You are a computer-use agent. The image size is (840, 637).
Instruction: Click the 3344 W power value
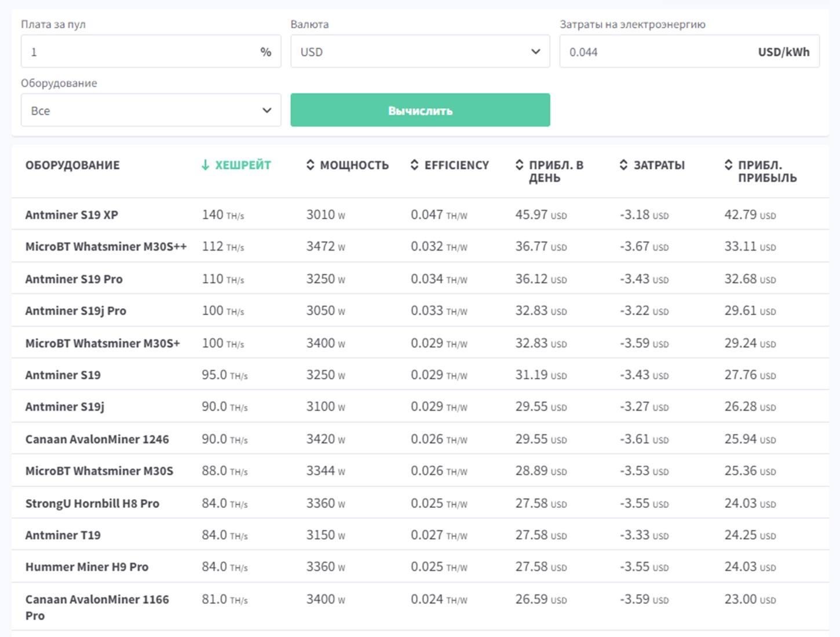[326, 471]
